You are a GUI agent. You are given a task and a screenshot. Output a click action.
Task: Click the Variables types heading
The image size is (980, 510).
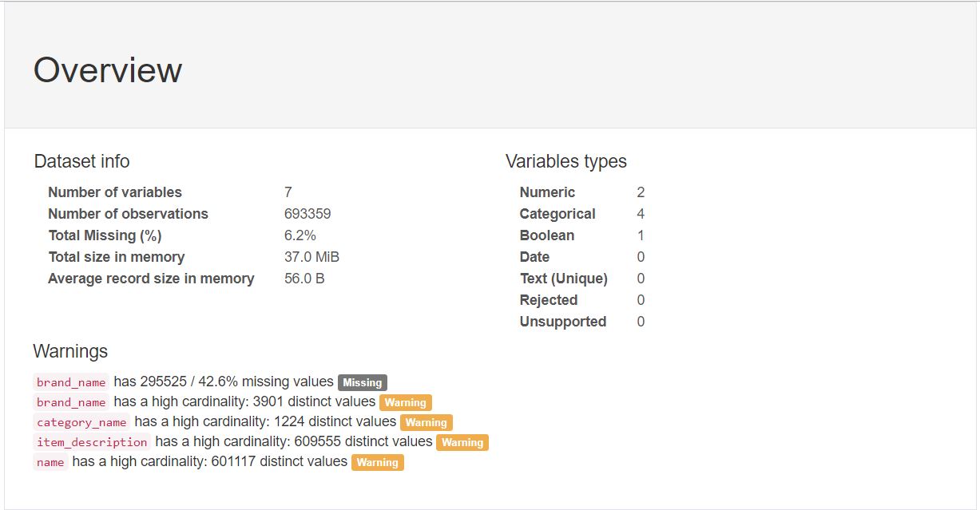point(566,161)
